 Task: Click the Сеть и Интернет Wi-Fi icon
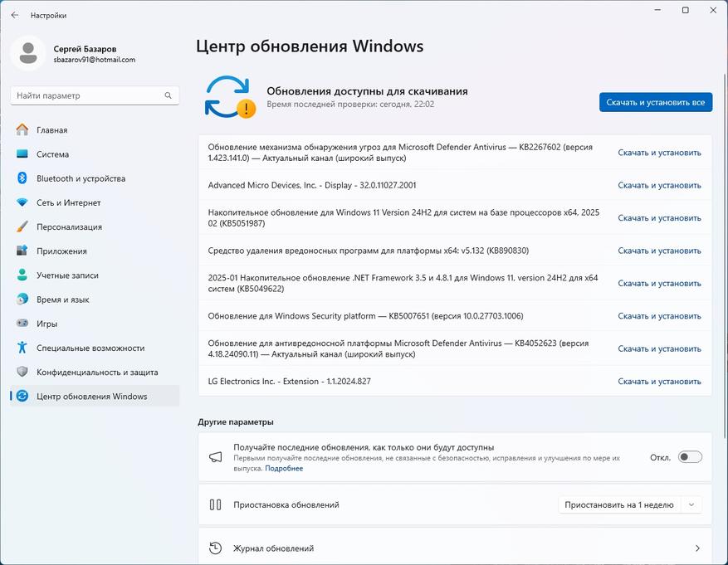tap(22, 202)
